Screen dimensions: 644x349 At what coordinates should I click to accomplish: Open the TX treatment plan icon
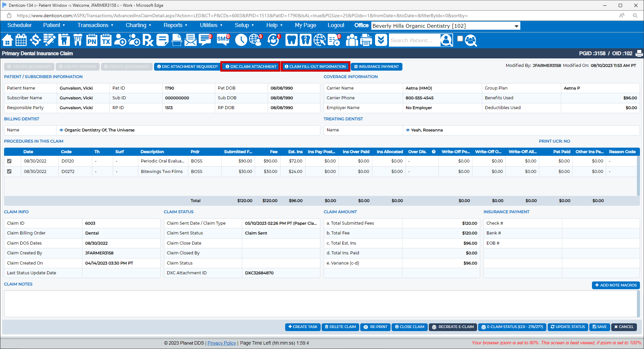tap(106, 40)
